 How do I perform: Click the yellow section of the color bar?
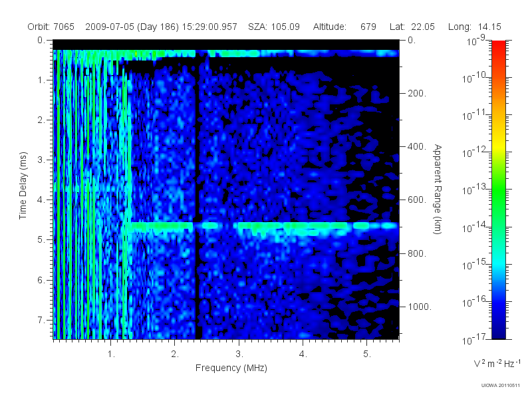[498, 144]
